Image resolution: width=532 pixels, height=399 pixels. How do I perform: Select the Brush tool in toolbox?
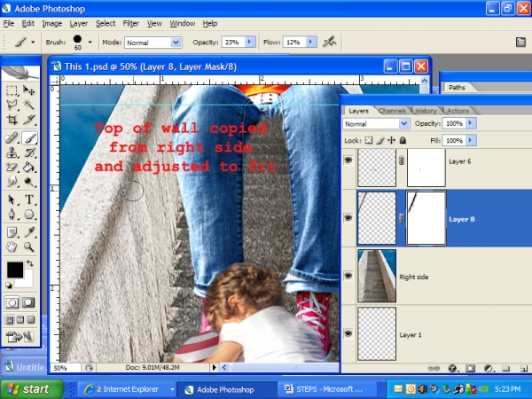29,138
